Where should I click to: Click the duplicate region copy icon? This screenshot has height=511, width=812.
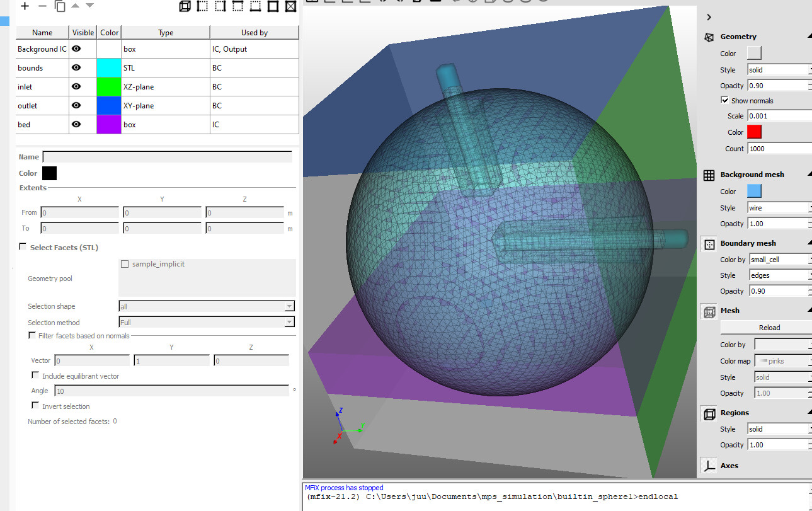tap(60, 6)
